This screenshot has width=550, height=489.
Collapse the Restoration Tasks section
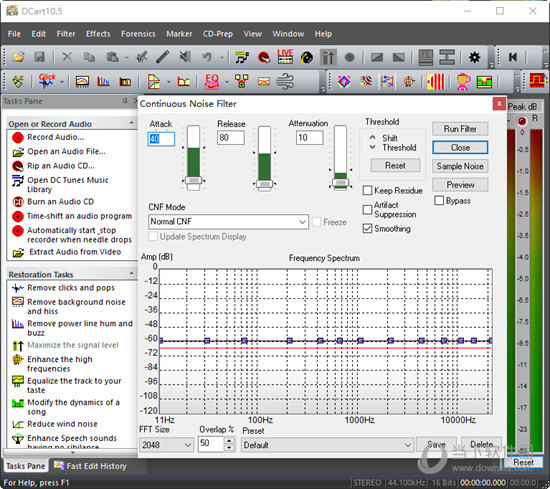[x=132, y=273]
